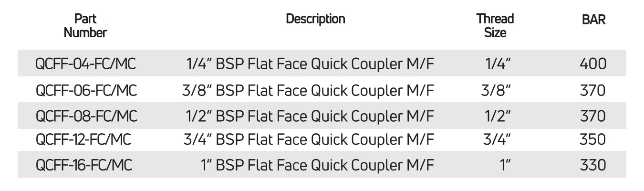The image size is (644, 191).
Task: Click the 3/8" thread size cell
Action: [x=496, y=90]
